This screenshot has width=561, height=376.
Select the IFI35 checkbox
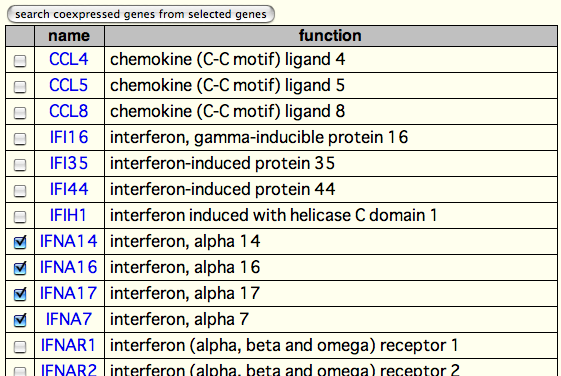[20, 165]
